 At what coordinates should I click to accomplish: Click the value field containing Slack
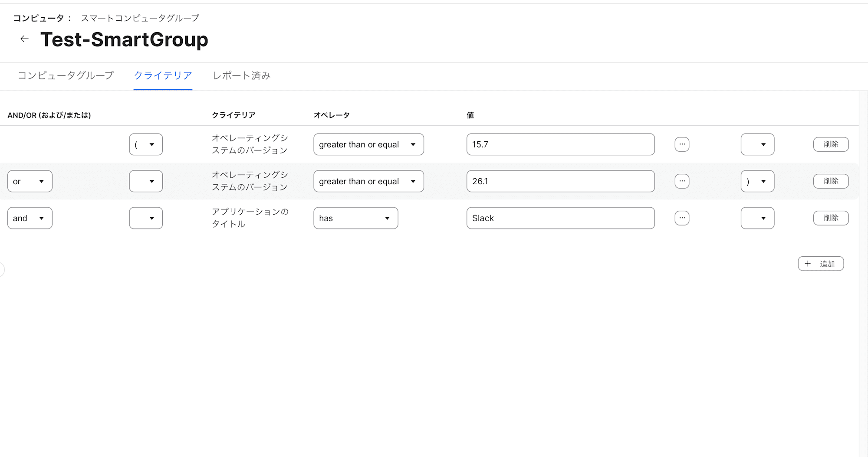pyautogui.click(x=560, y=218)
